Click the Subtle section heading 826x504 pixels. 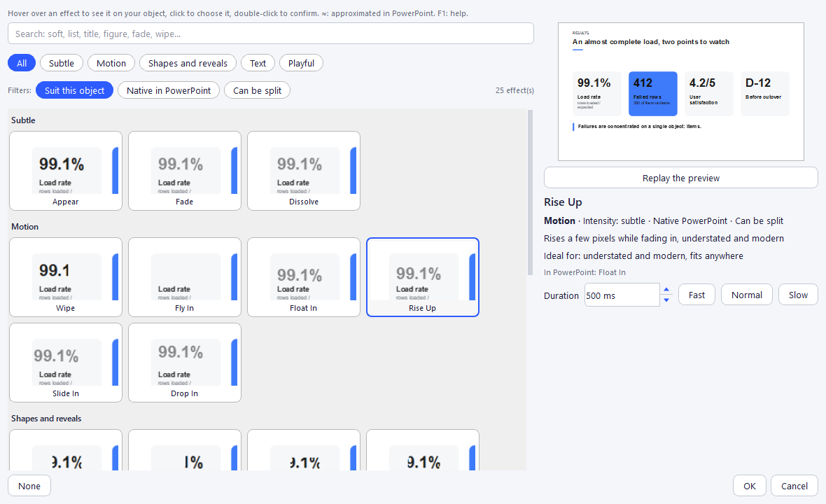pyautogui.click(x=23, y=120)
